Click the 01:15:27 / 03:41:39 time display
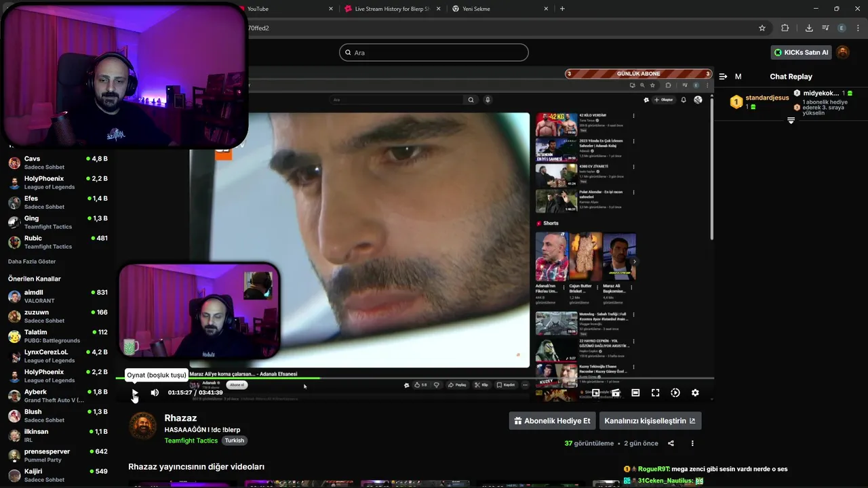Image resolution: width=868 pixels, height=488 pixels. click(x=195, y=392)
